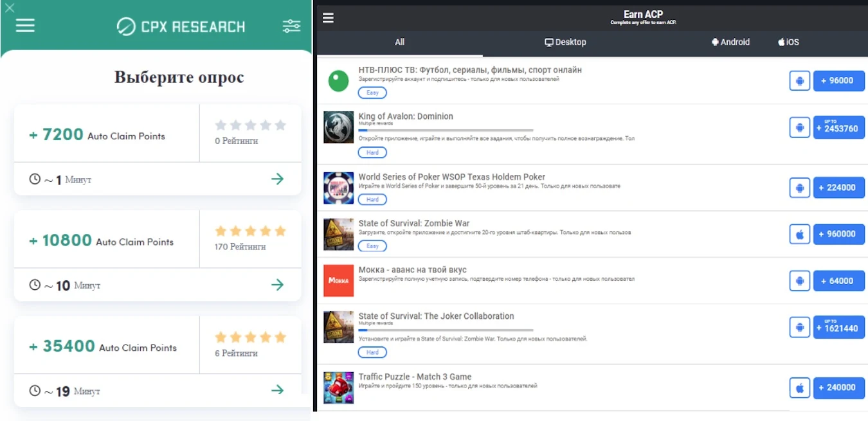This screenshot has height=421, width=868.
Task: Select the iOS tab
Action: coord(788,42)
